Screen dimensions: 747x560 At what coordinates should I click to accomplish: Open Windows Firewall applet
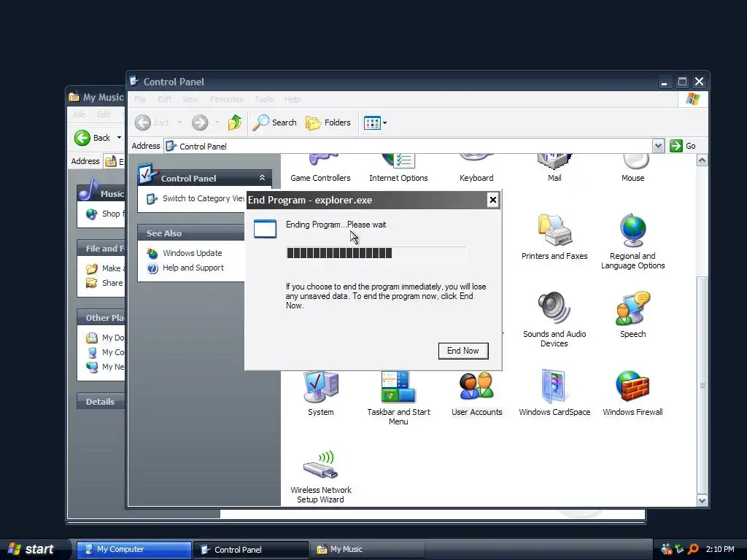[x=632, y=394]
